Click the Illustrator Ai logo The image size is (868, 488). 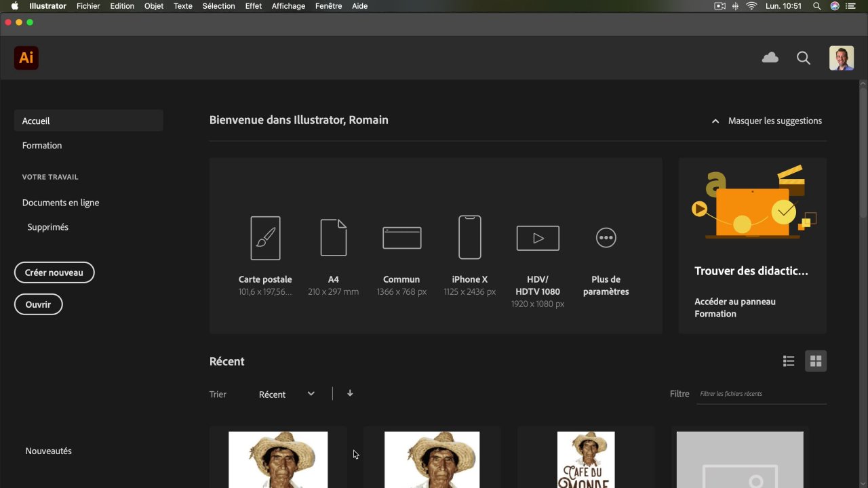coord(26,58)
